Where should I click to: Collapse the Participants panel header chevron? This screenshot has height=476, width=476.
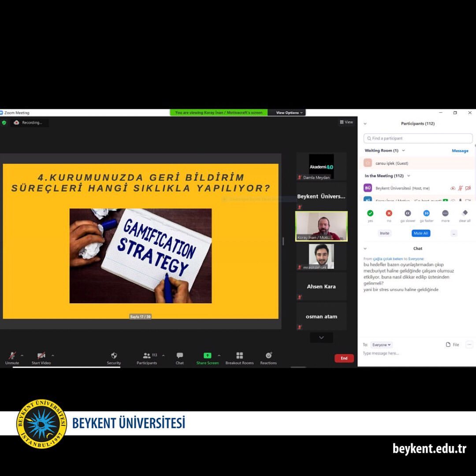point(365,123)
